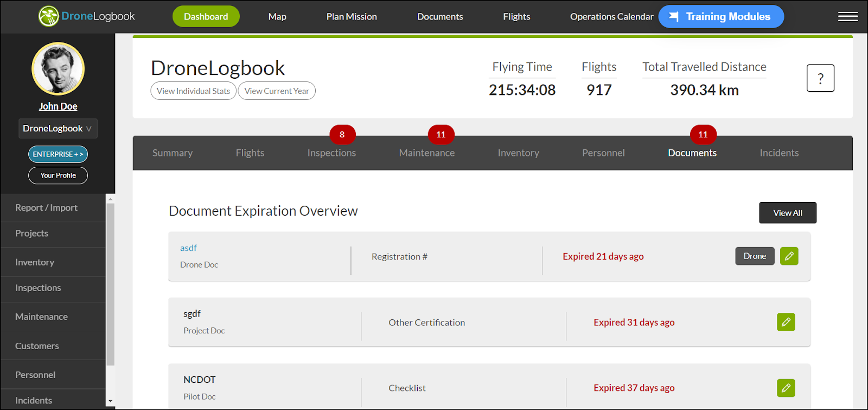Image resolution: width=868 pixels, height=410 pixels.
Task: Open Projects in the sidebar
Action: point(53,234)
